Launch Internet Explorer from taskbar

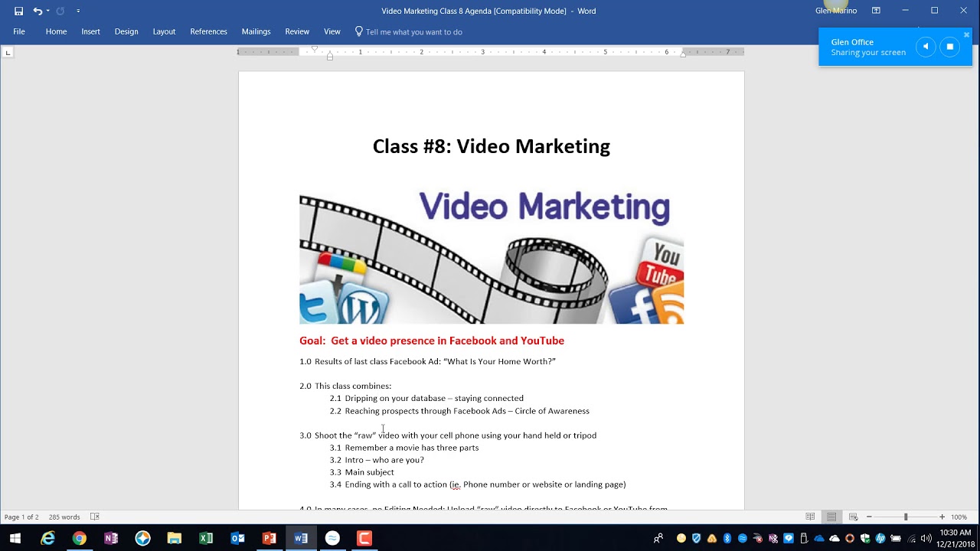click(48, 539)
